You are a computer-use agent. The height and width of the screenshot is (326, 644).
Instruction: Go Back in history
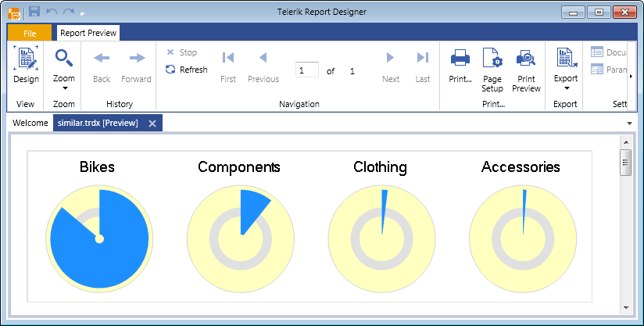(102, 66)
